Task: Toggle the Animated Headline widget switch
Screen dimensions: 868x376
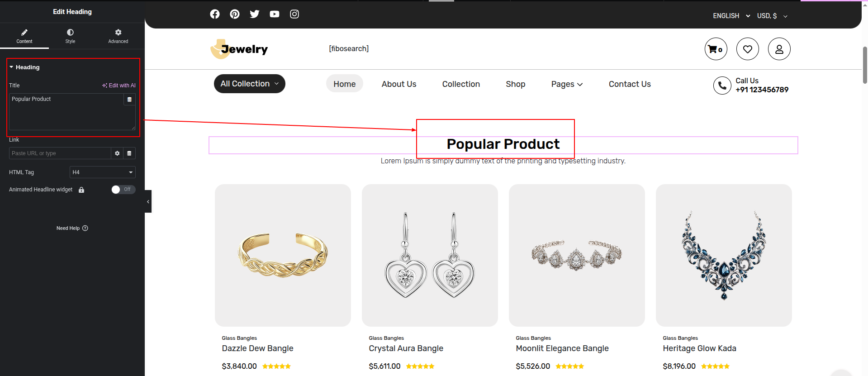Action: (123, 190)
